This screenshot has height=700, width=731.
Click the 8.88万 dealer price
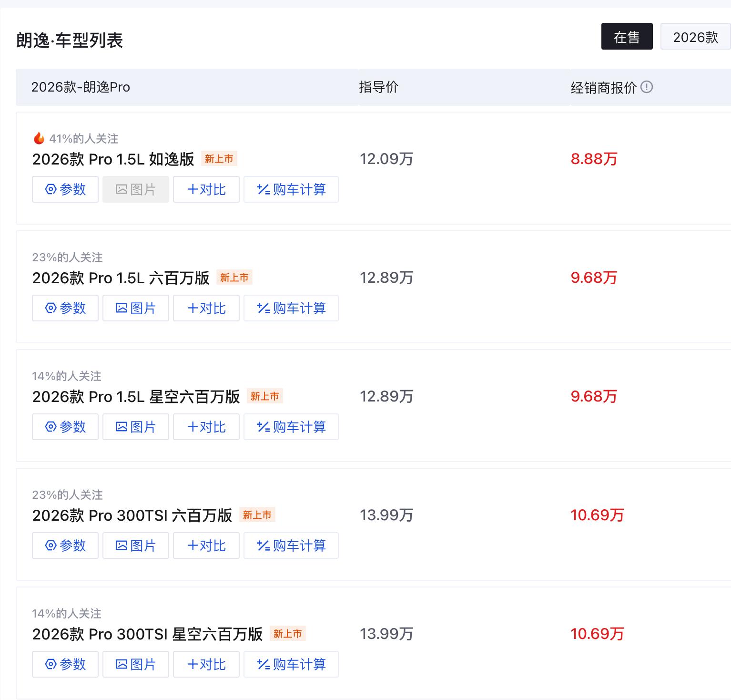594,159
